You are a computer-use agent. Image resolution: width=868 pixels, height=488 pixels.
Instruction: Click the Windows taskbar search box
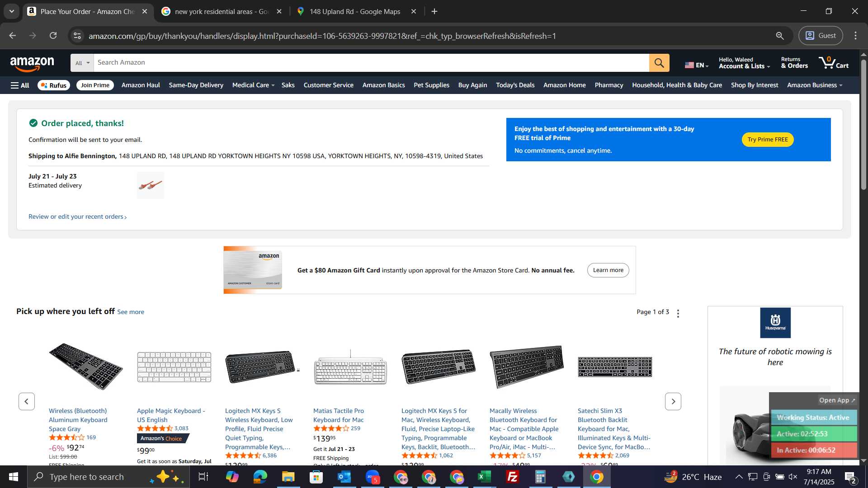coord(108,477)
